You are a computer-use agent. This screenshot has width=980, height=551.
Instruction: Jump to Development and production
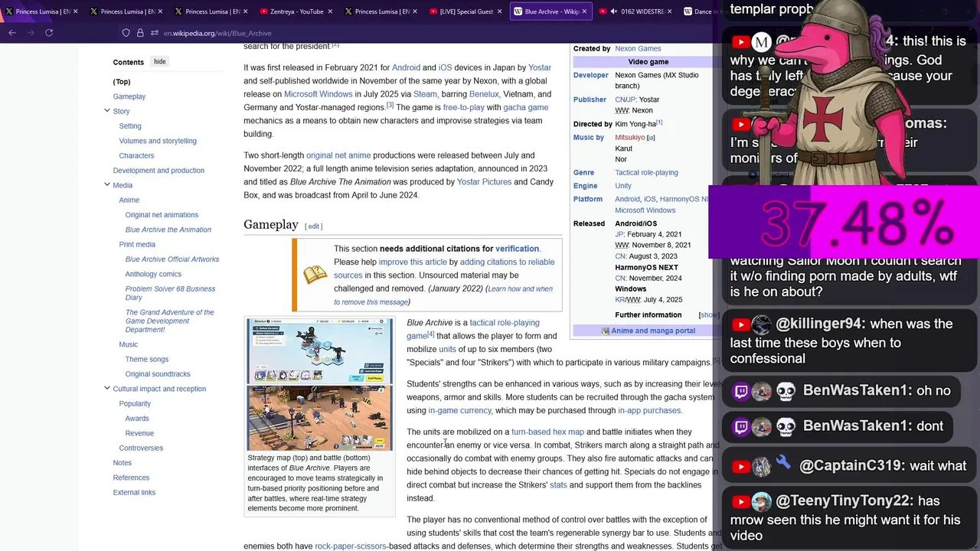point(158,171)
